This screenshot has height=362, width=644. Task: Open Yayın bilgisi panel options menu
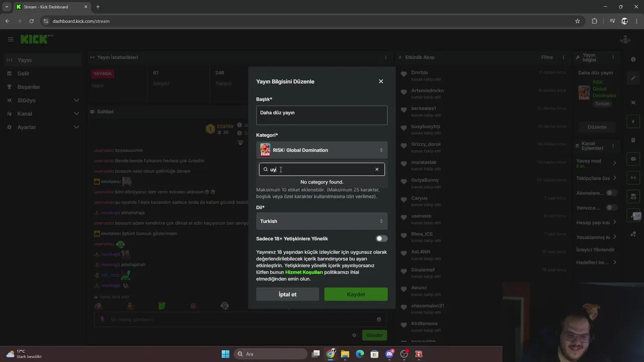pyautogui.click(x=613, y=57)
